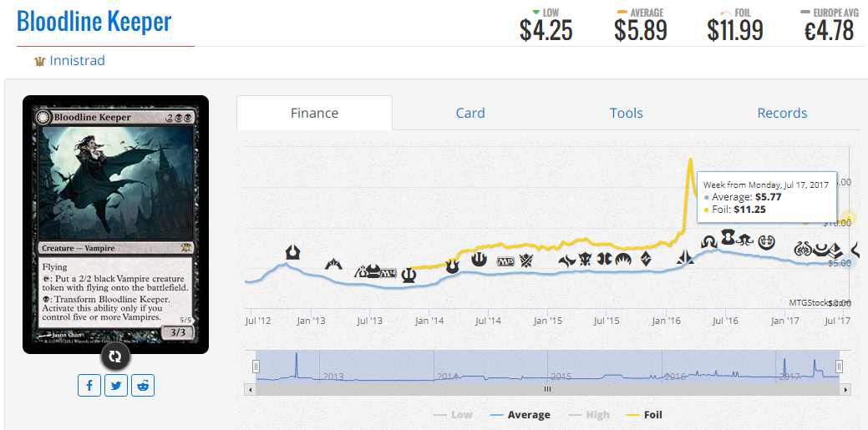The height and width of the screenshot is (430, 868).
Task: Click the Return to Ravnica set marker on chart
Action: pyautogui.click(x=292, y=252)
